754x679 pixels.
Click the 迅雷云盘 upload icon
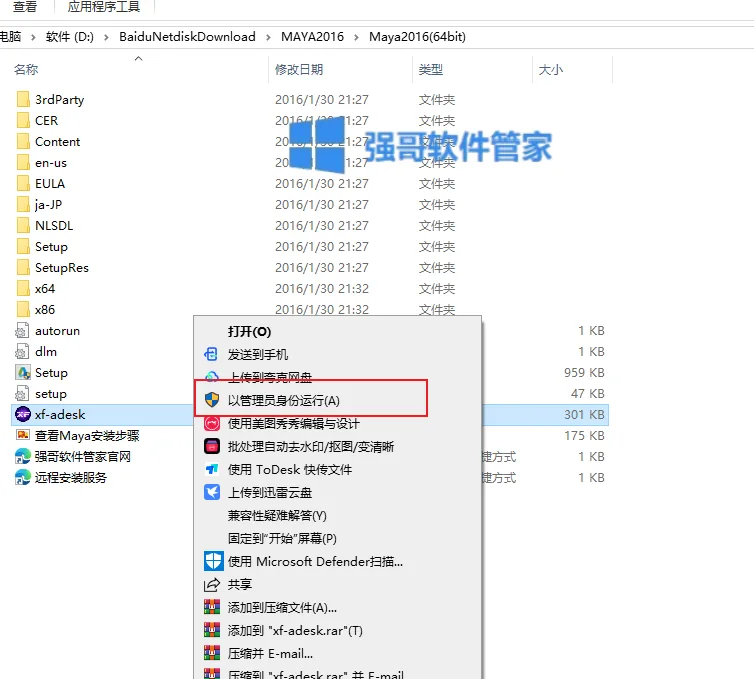pos(212,492)
